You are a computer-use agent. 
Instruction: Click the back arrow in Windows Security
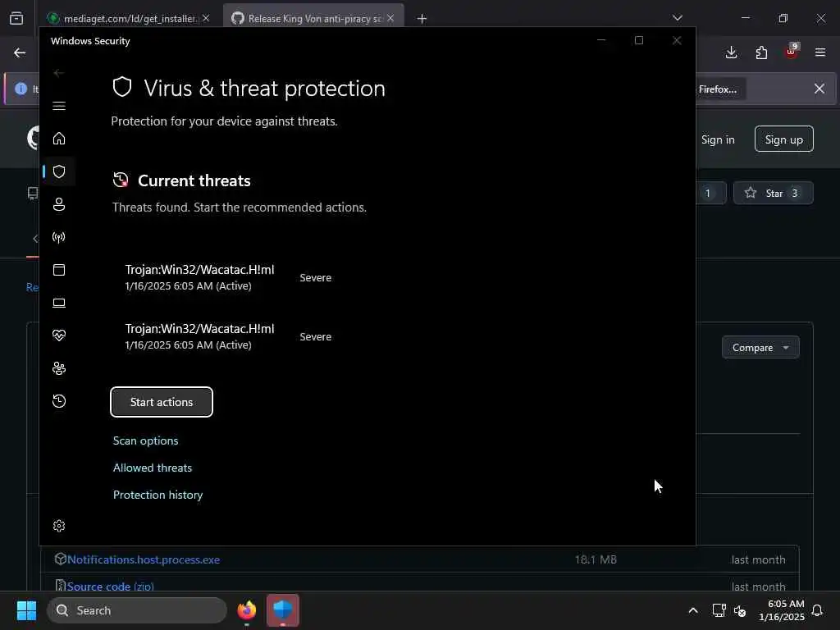pyautogui.click(x=58, y=73)
